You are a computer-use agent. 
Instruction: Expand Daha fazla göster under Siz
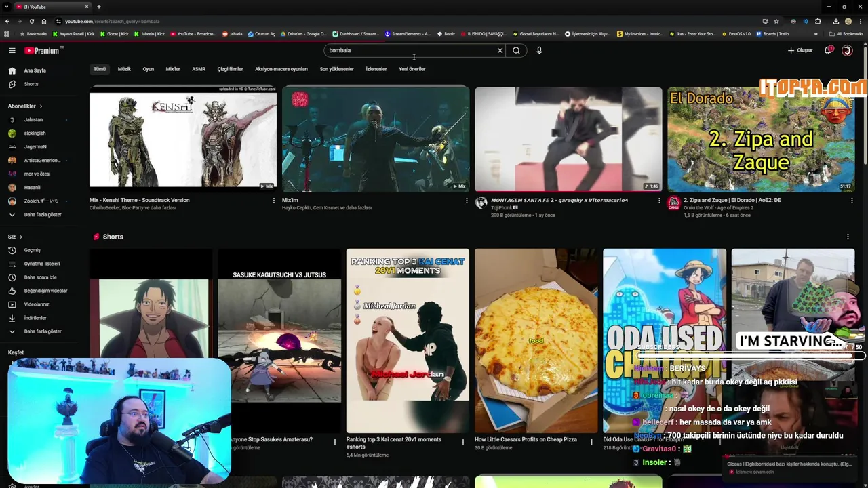coord(43,331)
